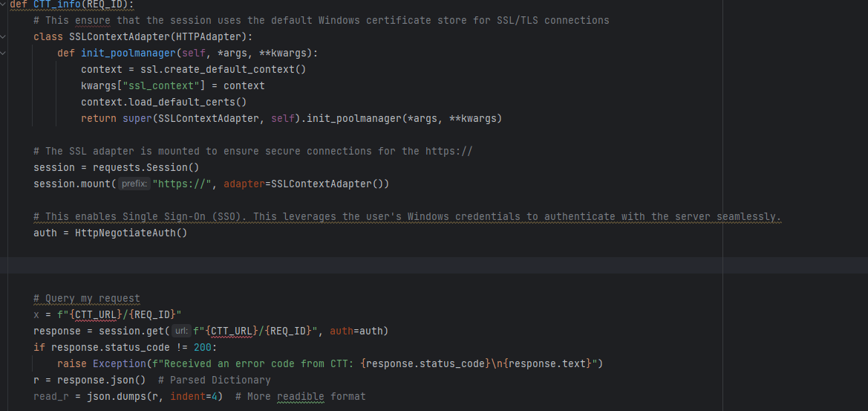Click the url: inlay hint

tap(181, 331)
